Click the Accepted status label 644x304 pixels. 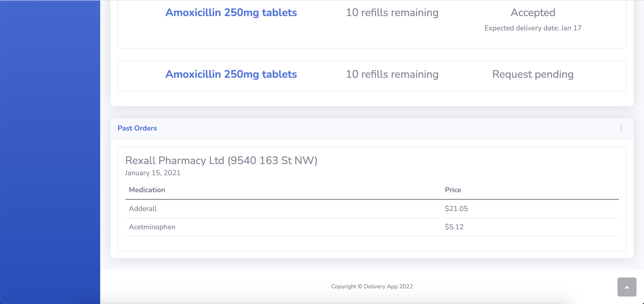pyautogui.click(x=533, y=13)
